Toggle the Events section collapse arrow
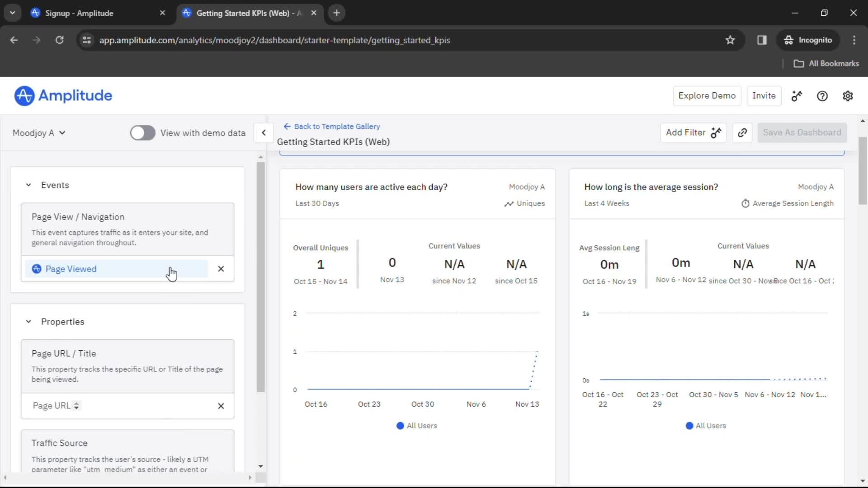The image size is (868, 488). (x=28, y=185)
